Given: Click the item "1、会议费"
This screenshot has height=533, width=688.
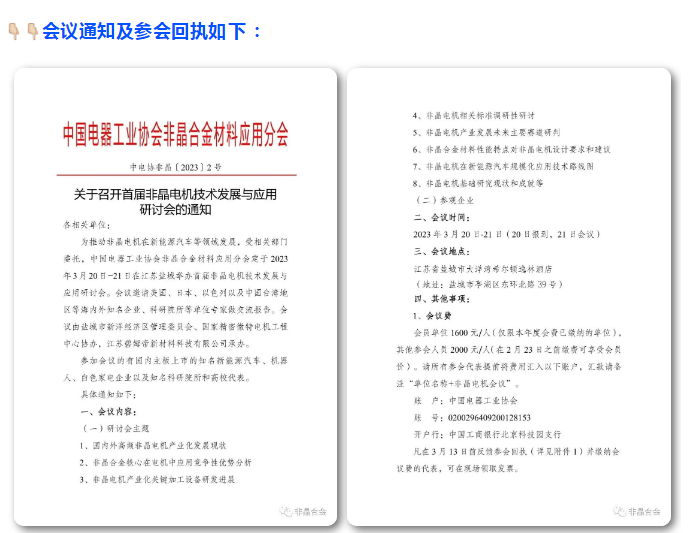Looking at the screenshot, I should 432,316.
